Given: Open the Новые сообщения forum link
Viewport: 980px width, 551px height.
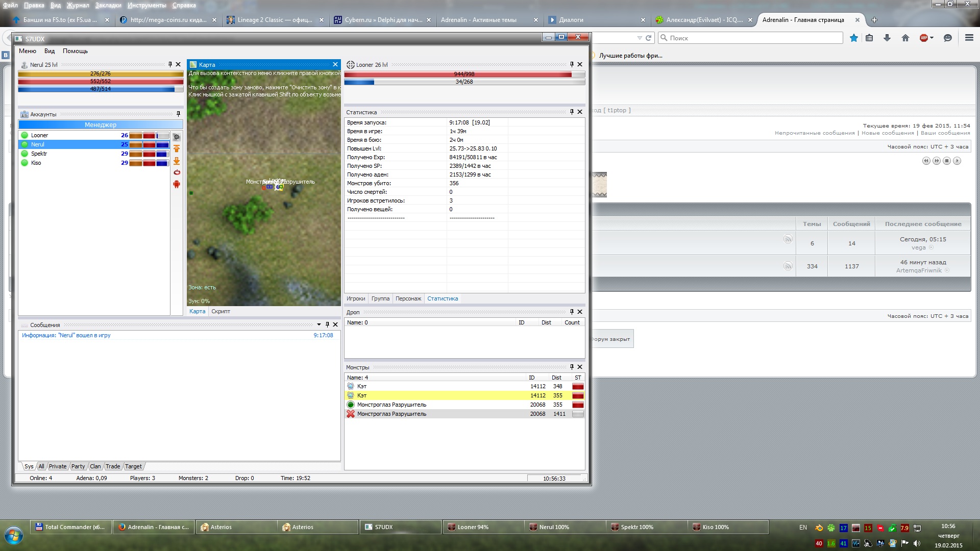Looking at the screenshot, I should (x=888, y=133).
